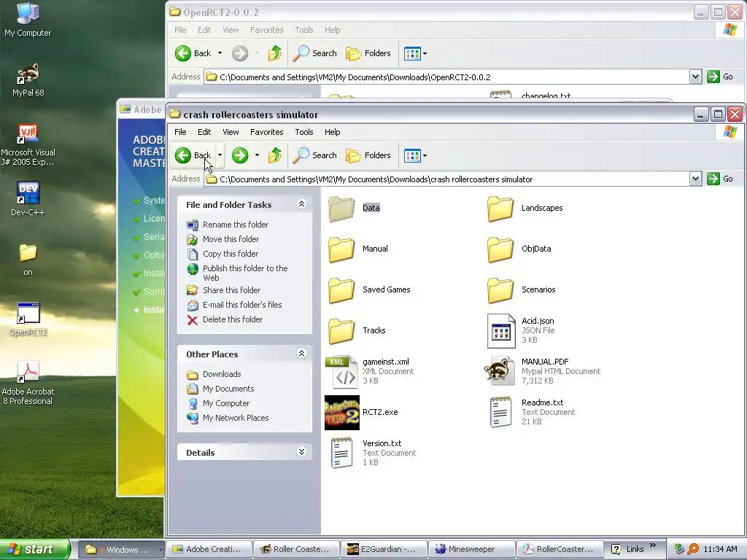The width and height of the screenshot is (747, 560).
Task: Open Dev-C++ desktop shortcut
Action: click(28, 198)
